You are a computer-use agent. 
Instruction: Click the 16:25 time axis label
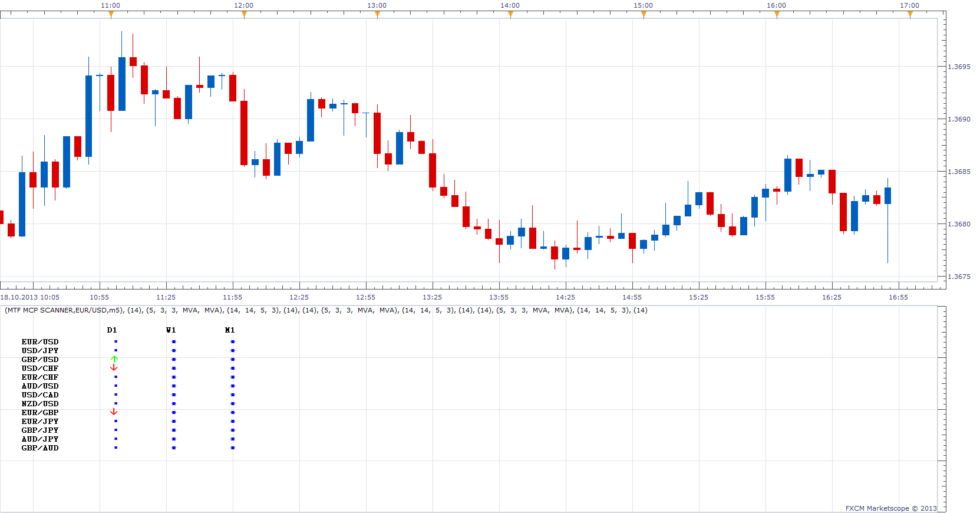point(832,297)
